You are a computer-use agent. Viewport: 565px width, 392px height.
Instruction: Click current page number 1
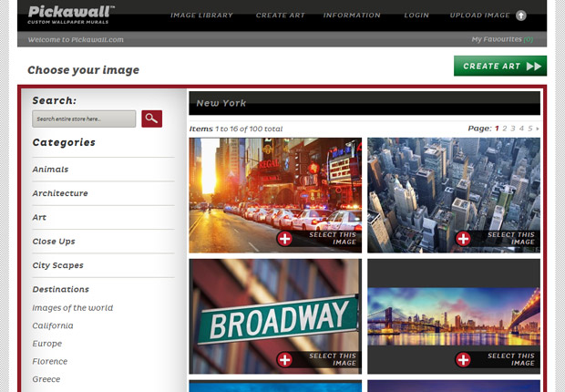[x=497, y=129]
